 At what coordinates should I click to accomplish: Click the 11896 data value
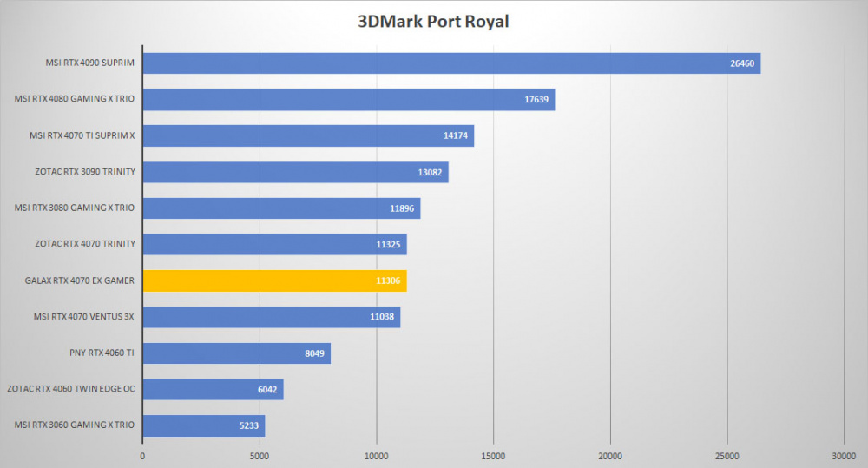click(x=402, y=208)
